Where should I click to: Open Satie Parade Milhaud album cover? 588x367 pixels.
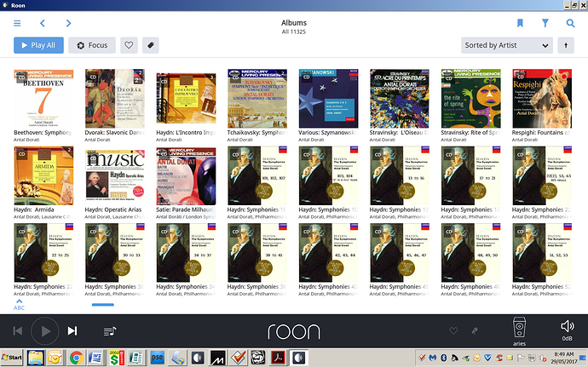click(186, 175)
